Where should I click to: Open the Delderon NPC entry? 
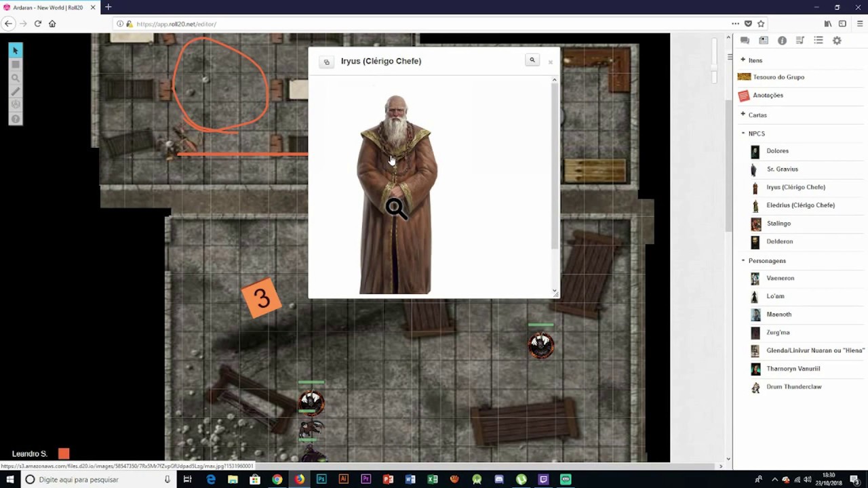pyautogui.click(x=779, y=241)
